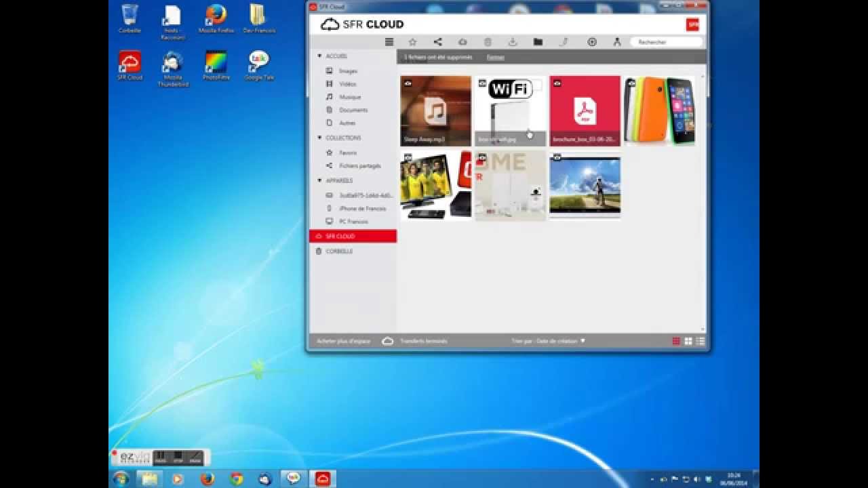Open the colorful Lumia phones thumbnail

pyautogui.click(x=659, y=111)
